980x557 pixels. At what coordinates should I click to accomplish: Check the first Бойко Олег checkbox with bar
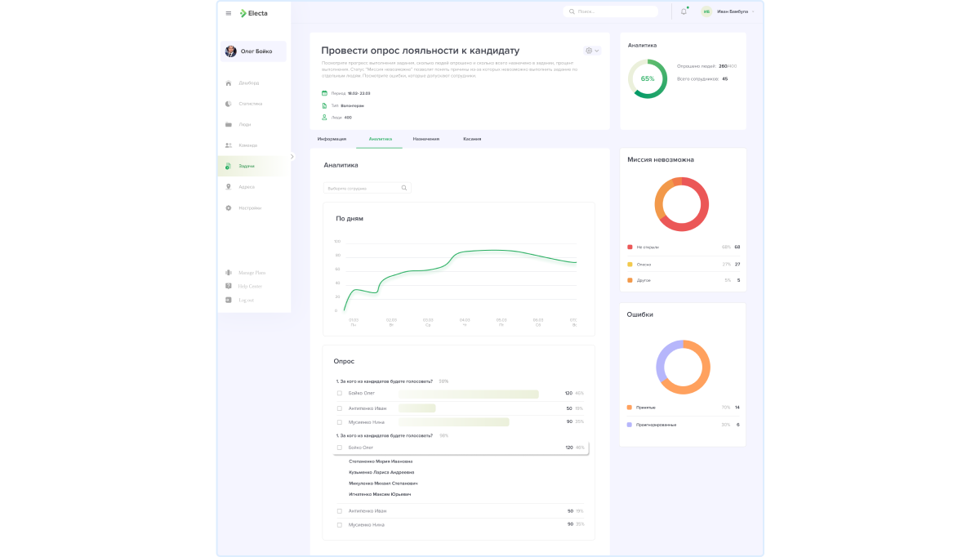point(340,394)
